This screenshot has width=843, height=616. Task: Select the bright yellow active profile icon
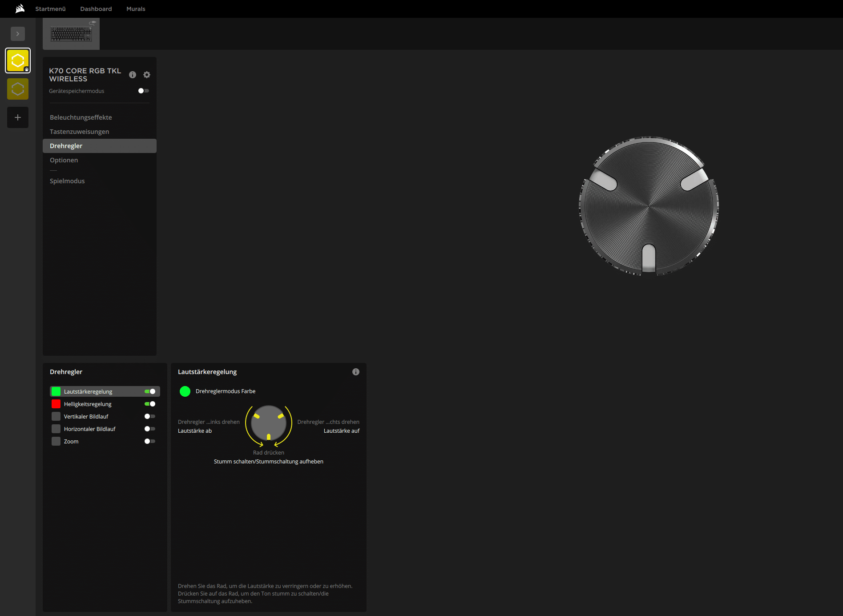coord(18,60)
